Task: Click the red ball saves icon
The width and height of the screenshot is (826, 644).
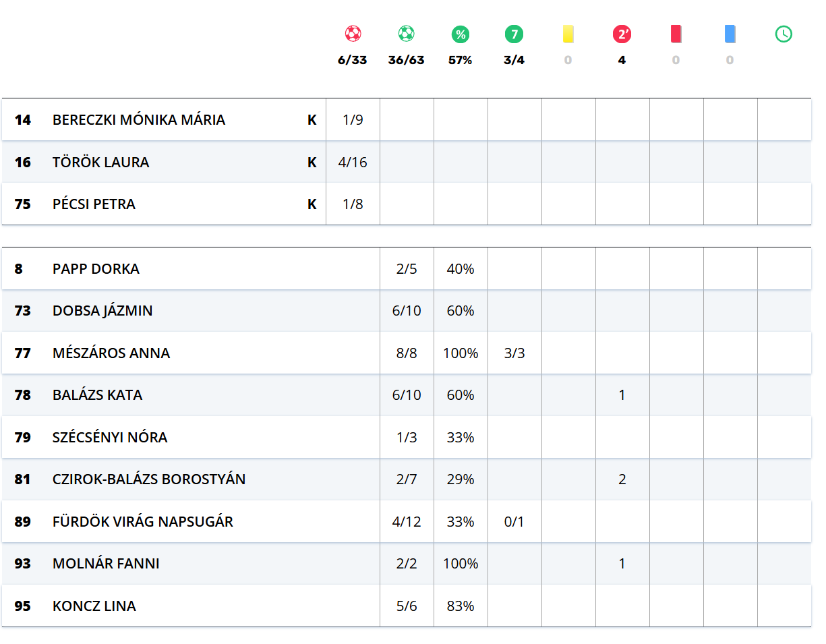Action: click(x=353, y=34)
